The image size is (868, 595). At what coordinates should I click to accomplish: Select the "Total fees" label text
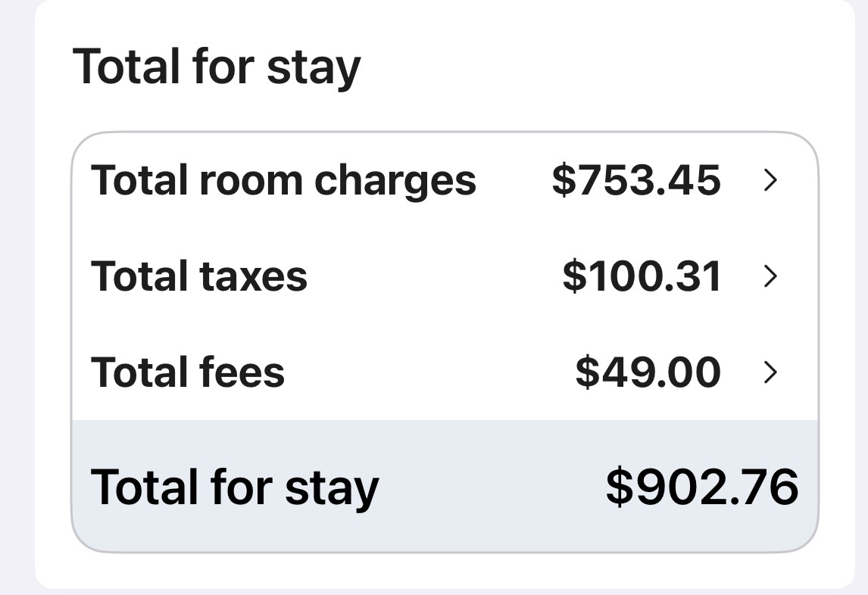coord(188,372)
